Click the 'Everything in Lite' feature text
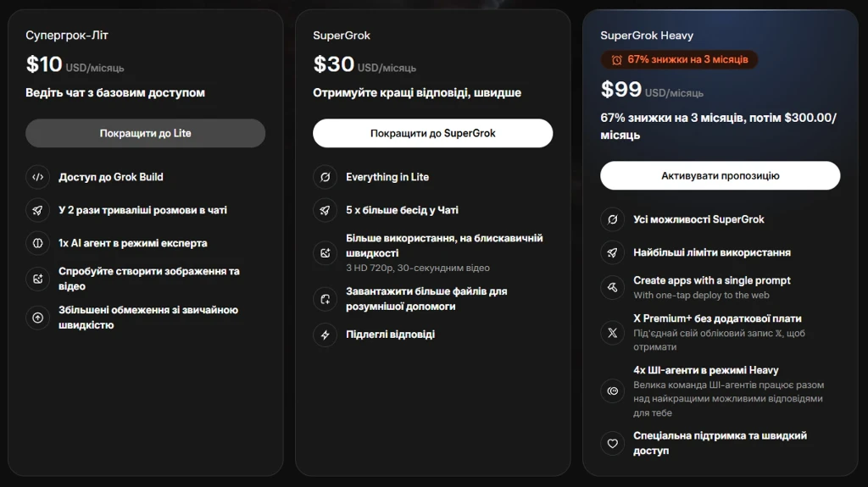 [387, 177]
